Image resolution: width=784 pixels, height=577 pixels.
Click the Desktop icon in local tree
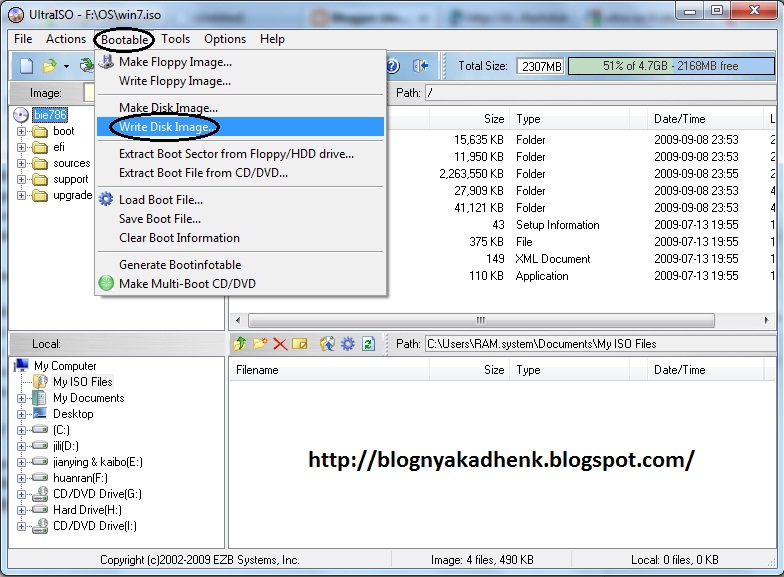40,413
